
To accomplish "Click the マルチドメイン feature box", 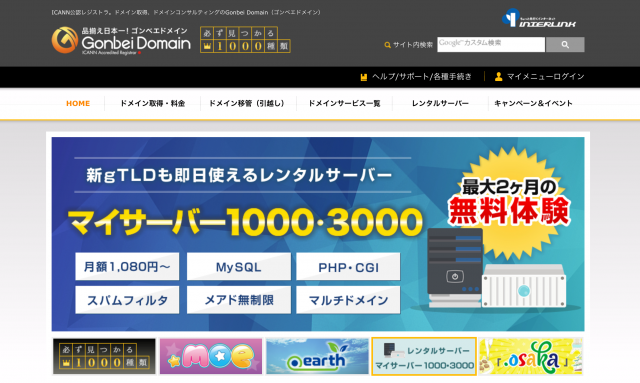I will pos(348,300).
